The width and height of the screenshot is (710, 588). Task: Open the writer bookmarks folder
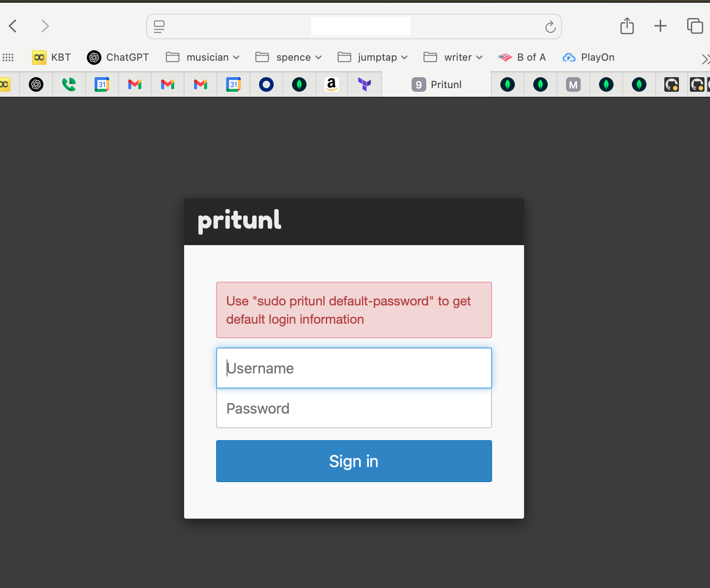coord(453,58)
